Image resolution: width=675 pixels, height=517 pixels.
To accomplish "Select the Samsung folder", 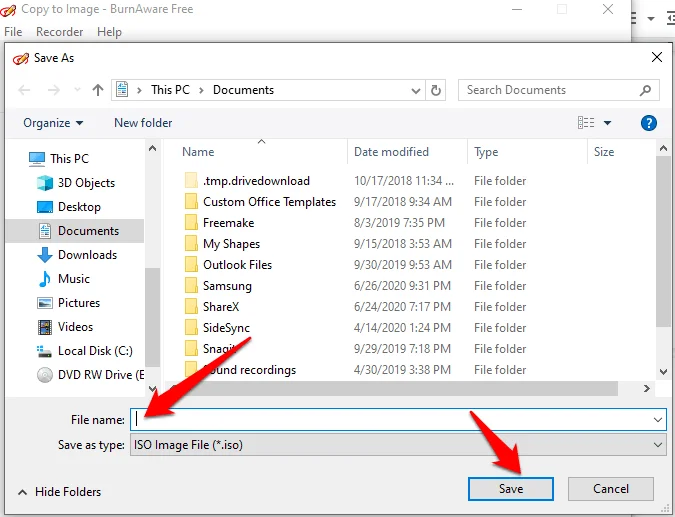I will [227, 286].
